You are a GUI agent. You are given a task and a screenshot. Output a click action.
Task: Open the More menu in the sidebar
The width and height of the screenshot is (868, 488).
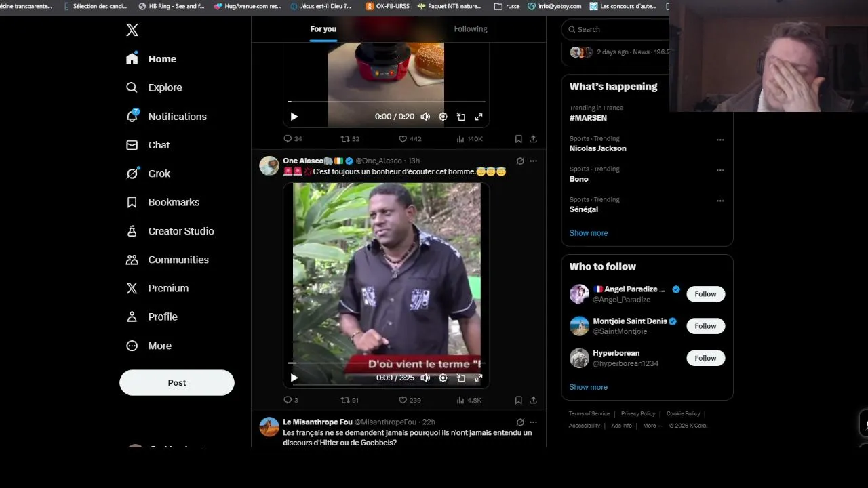pyautogui.click(x=149, y=346)
